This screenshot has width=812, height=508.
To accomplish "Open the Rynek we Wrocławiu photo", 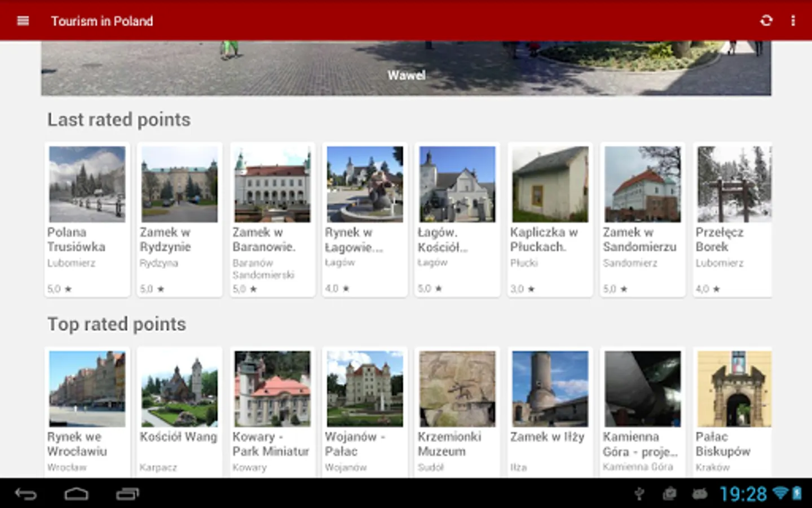I will click(x=87, y=389).
